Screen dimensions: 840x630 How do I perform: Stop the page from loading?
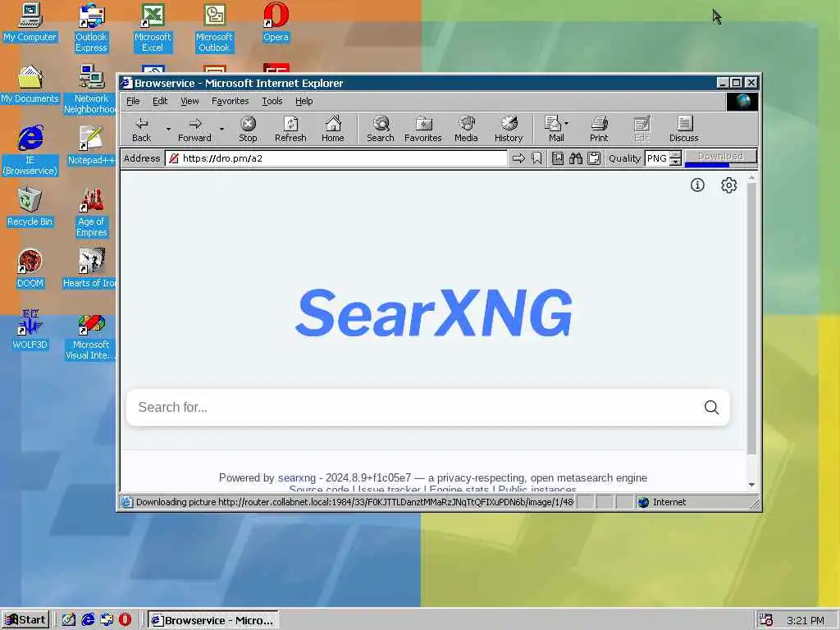coord(248,130)
